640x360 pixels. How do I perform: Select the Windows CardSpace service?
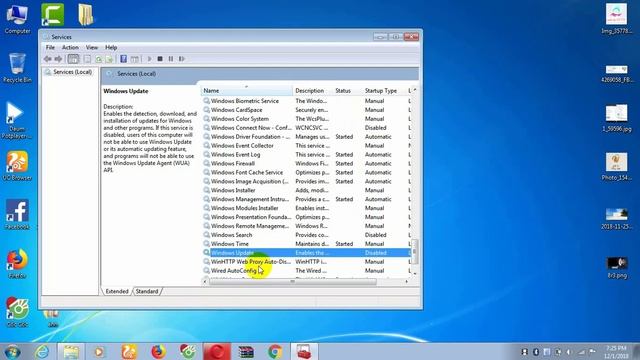click(x=306, y=110)
